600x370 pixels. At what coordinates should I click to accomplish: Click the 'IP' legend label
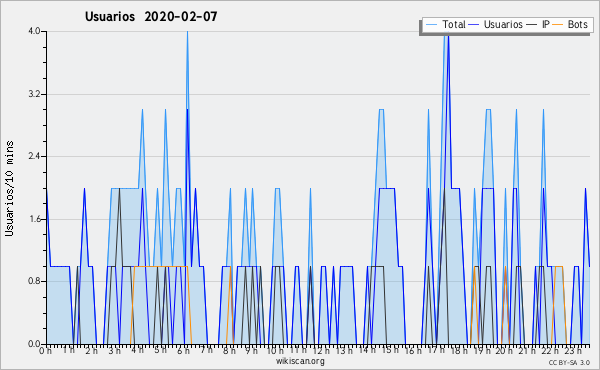coord(546,24)
